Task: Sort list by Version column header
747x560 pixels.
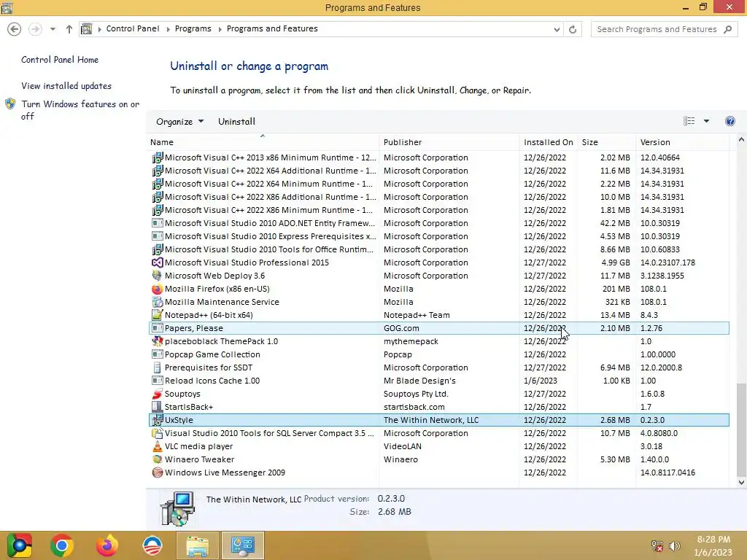Action: 682,142
